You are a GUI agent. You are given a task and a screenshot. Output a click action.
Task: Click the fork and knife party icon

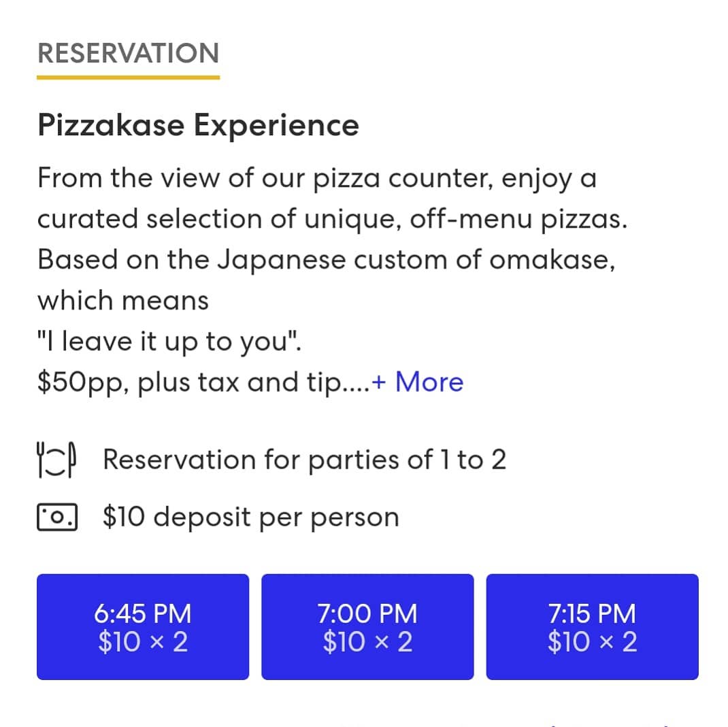[56, 460]
